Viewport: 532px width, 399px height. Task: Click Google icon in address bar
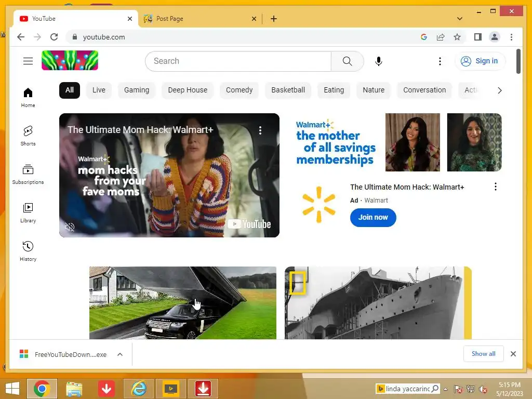[x=424, y=37]
